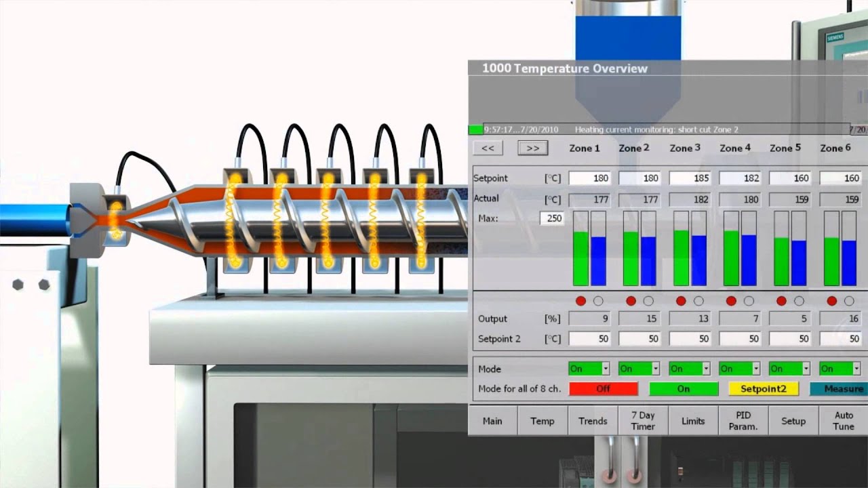The image size is (868, 488).
Task: Click the short cut Zone 2 alarm message
Action: [x=656, y=129]
